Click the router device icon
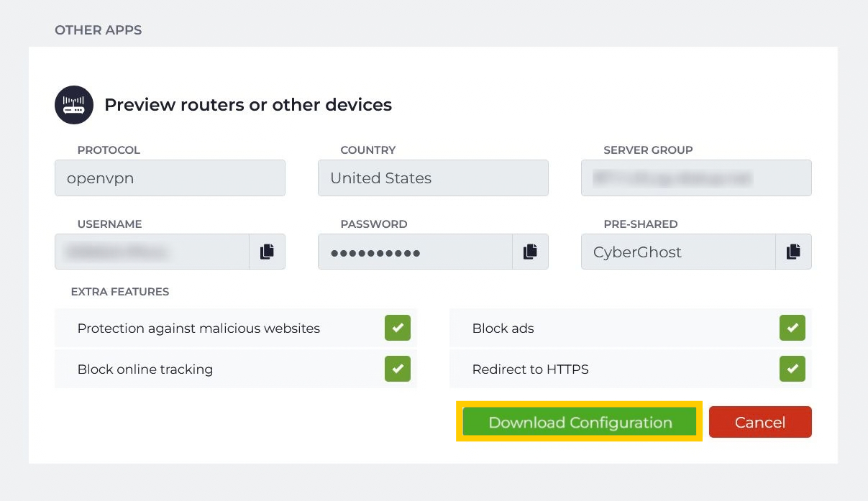The image size is (868, 501). point(74,105)
